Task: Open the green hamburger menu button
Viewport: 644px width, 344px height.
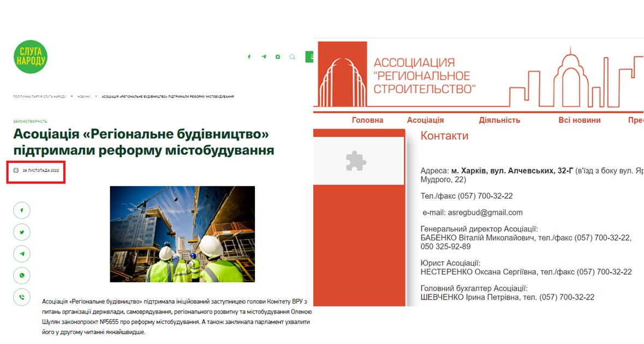Action: (x=309, y=57)
